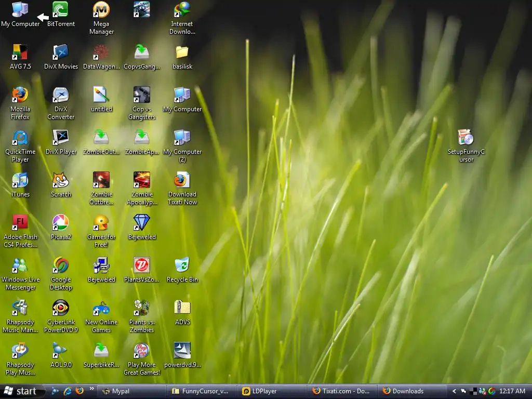
Task: Select the ZombieOut installer icon
Action: (x=101, y=142)
